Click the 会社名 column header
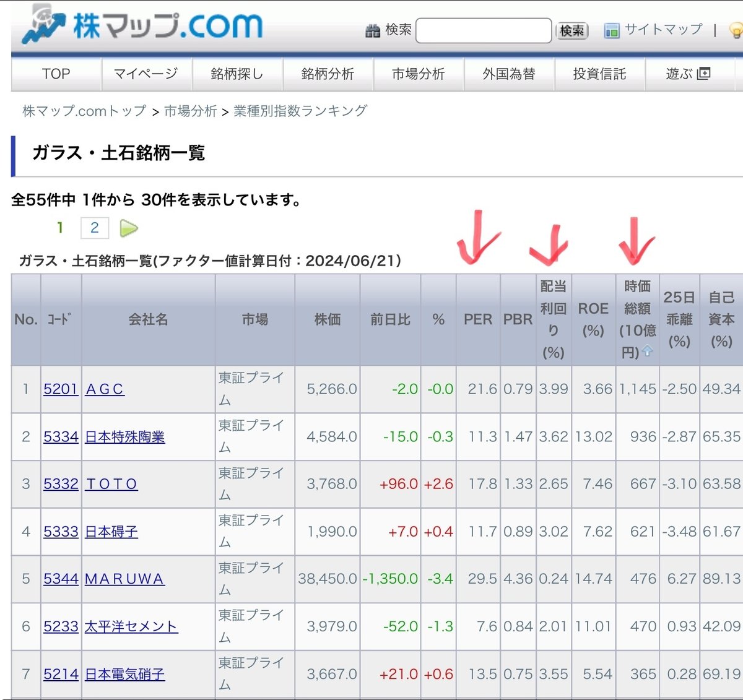 coord(148,319)
